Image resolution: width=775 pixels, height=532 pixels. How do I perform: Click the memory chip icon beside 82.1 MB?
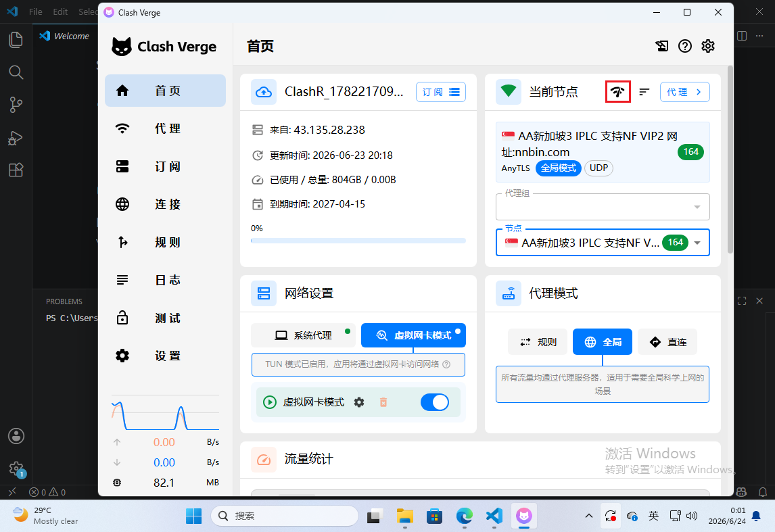click(x=117, y=483)
